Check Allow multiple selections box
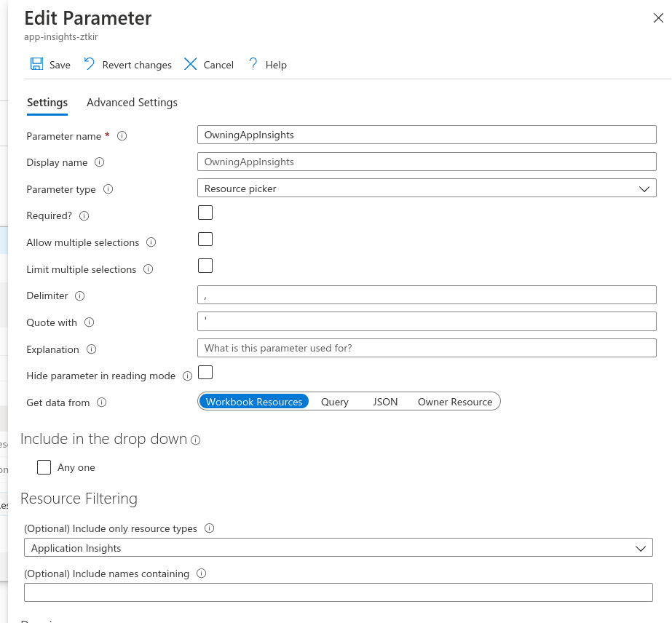Image resolution: width=672 pixels, height=623 pixels. 205,239
